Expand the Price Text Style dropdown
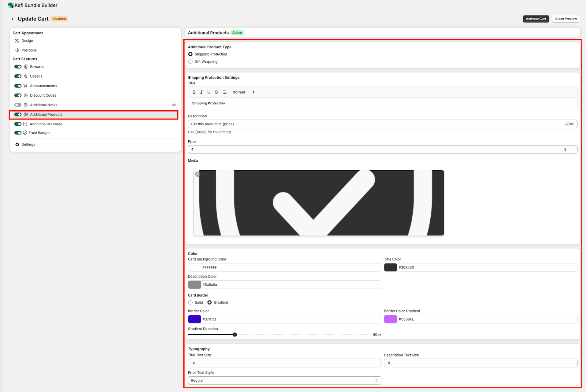586x392 pixels. coord(284,381)
